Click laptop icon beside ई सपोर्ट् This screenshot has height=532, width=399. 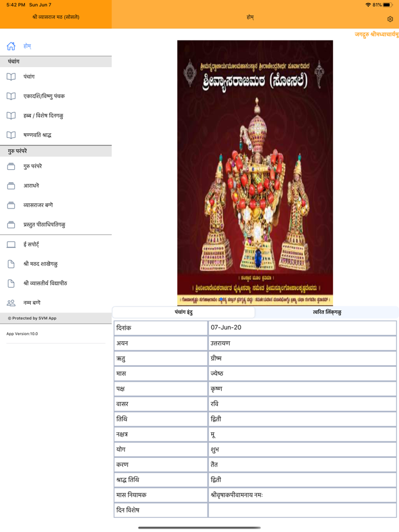tap(11, 244)
